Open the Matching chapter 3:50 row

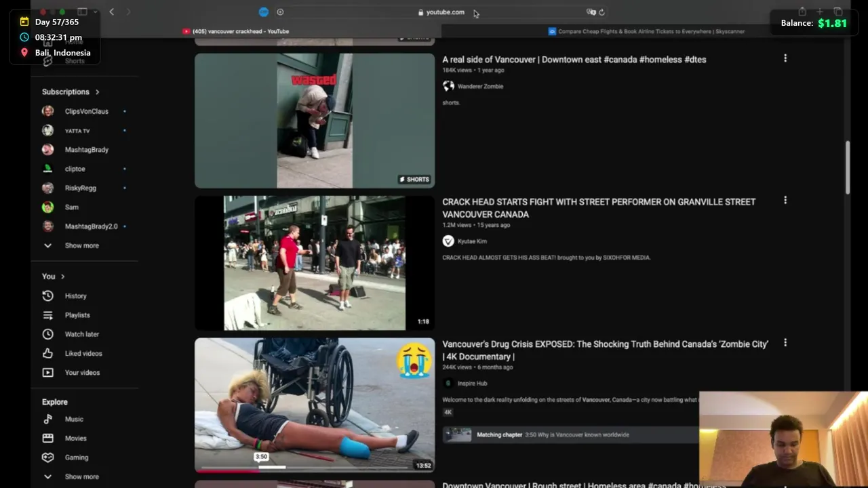click(571, 435)
